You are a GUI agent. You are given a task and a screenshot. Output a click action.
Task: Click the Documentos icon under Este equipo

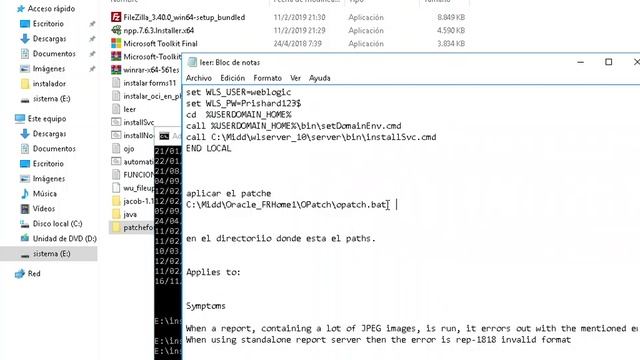25,149
